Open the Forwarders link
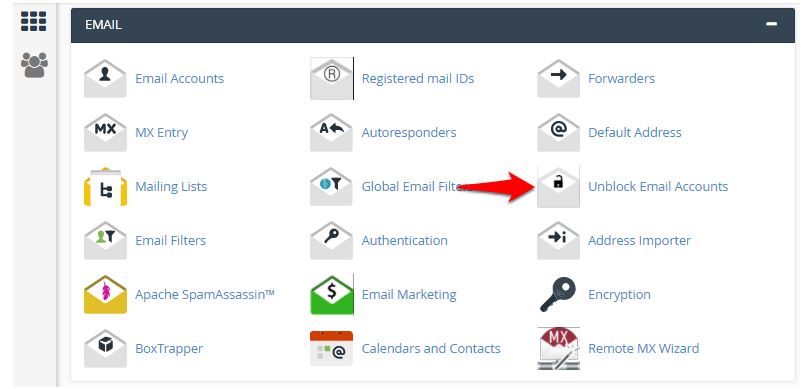 click(621, 79)
